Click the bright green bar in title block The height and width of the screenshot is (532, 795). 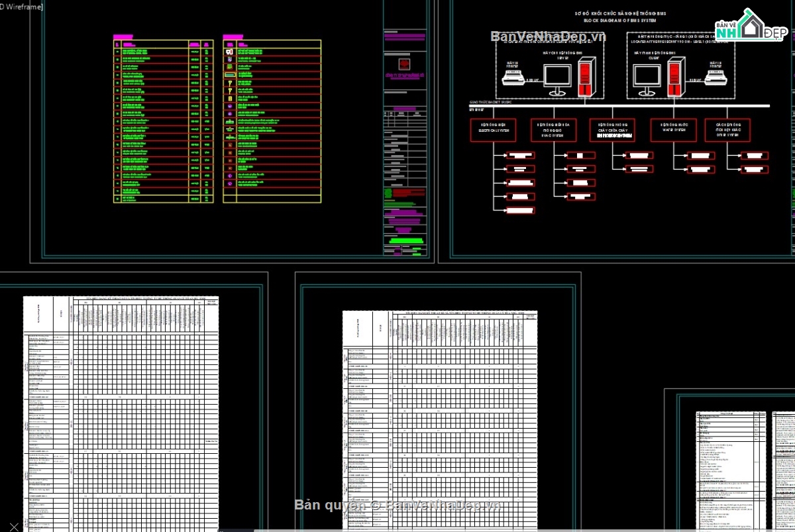[403, 241]
